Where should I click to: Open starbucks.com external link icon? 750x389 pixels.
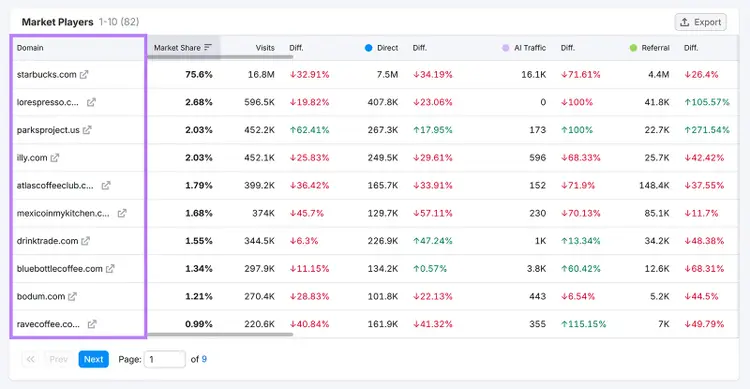[84, 75]
